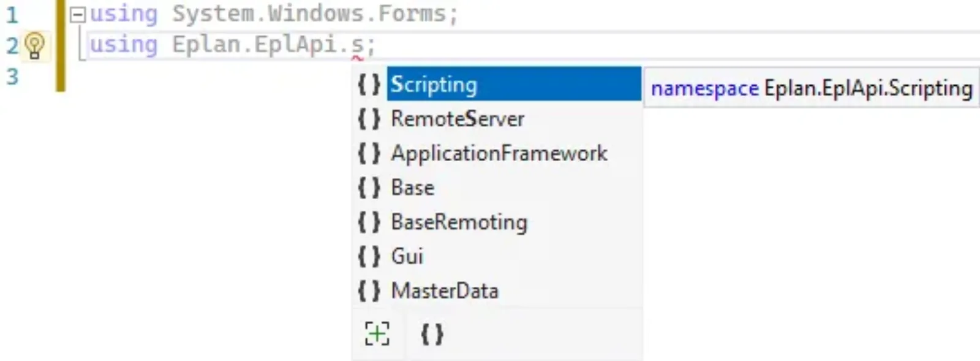The image size is (980, 361).
Task: Click the lightbulb quick actions icon
Action: 35,45
